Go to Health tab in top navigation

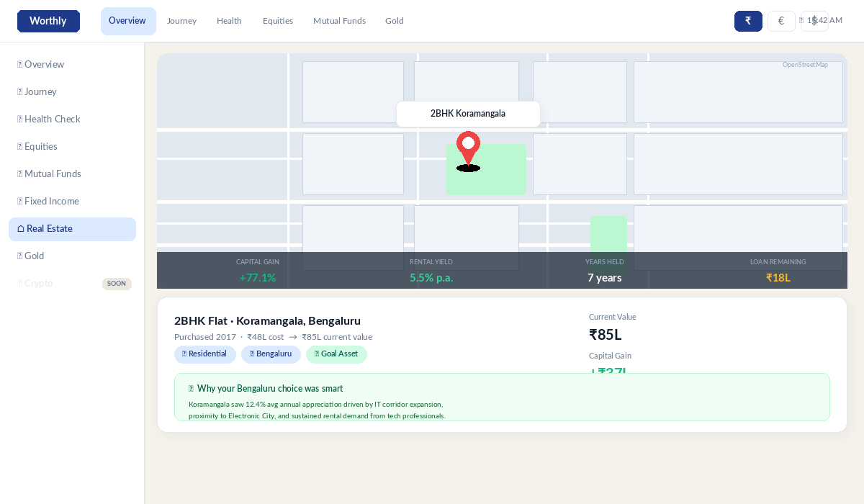(229, 21)
